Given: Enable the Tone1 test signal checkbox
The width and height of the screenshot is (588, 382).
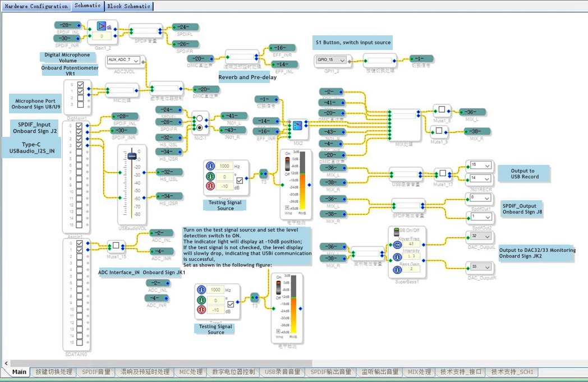Looking at the screenshot, I should 240,181.
